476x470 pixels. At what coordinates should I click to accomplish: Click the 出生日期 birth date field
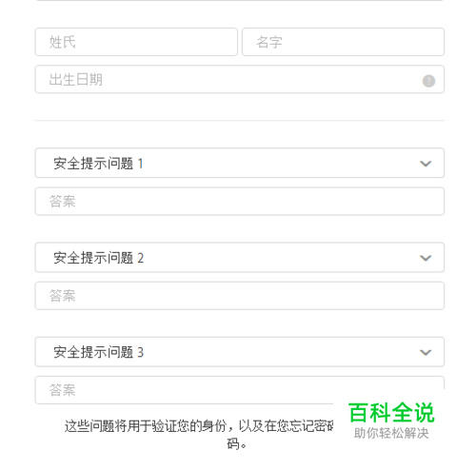240,79
